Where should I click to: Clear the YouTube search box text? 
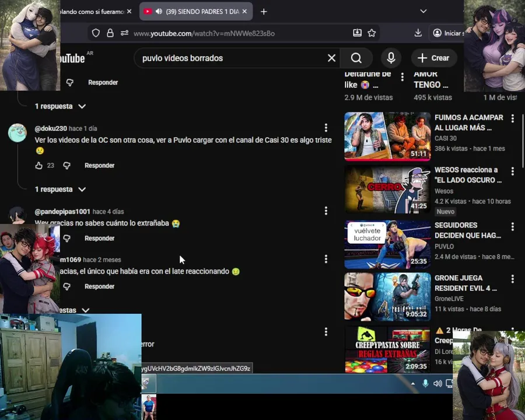tap(331, 58)
